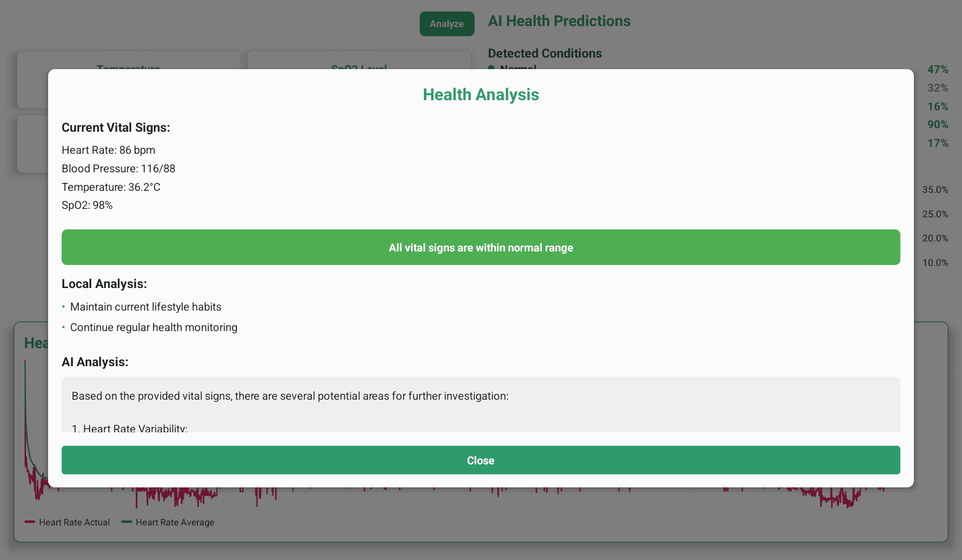Click the 32% condition probability

937,88
